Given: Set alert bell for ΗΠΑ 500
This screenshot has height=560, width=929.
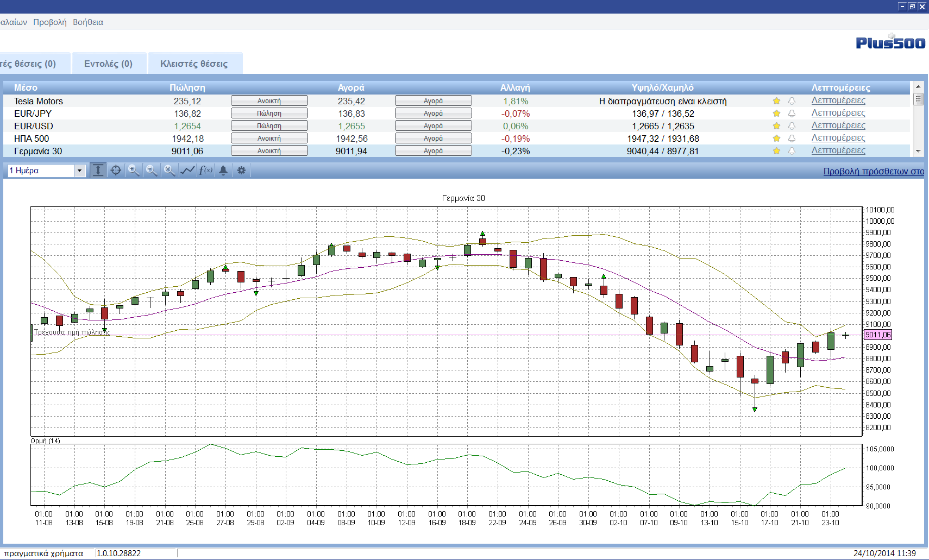Looking at the screenshot, I should click(x=792, y=139).
